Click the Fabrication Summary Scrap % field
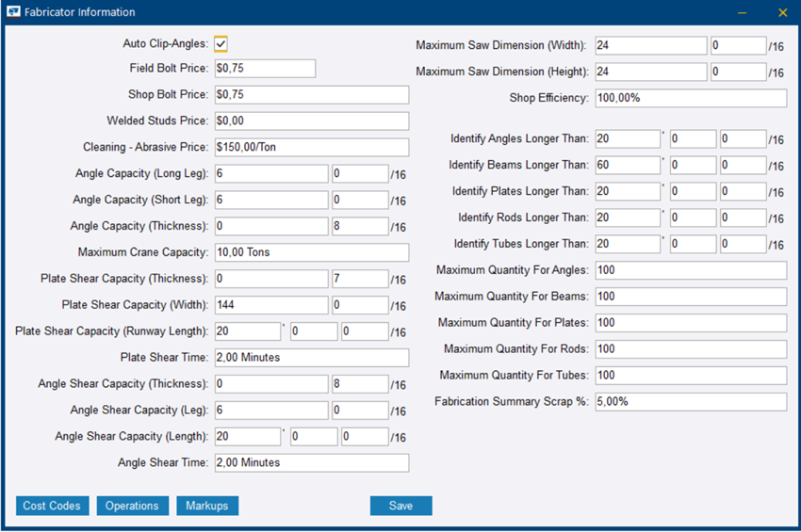 [x=690, y=402]
